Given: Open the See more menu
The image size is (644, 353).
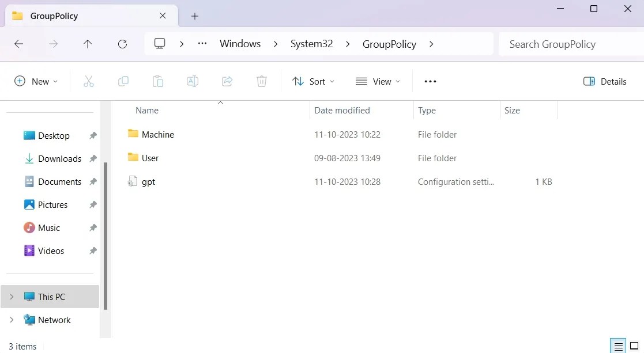Looking at the screenshot, I should [430, 81].
